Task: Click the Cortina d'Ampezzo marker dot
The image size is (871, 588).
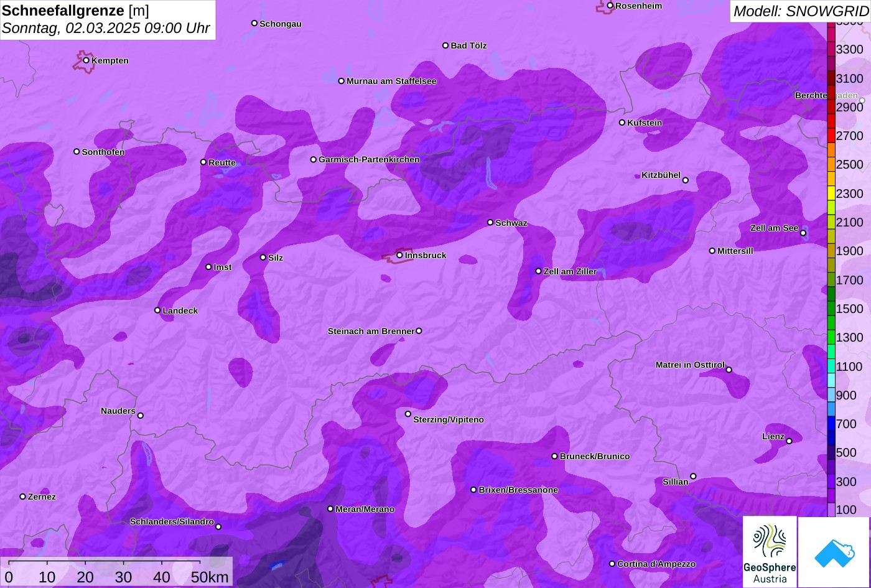Action: click(x=612, y=564)
